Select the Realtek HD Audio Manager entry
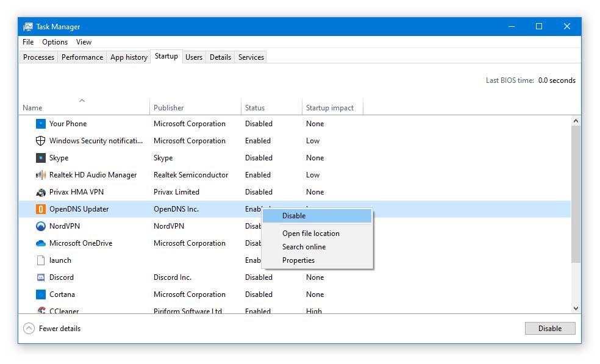 [93, 175]
